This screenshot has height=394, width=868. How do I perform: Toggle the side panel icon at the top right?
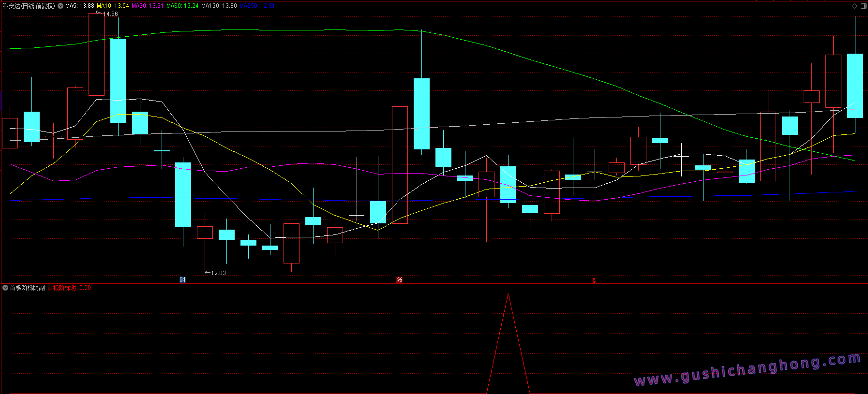(x=864, y=6)
